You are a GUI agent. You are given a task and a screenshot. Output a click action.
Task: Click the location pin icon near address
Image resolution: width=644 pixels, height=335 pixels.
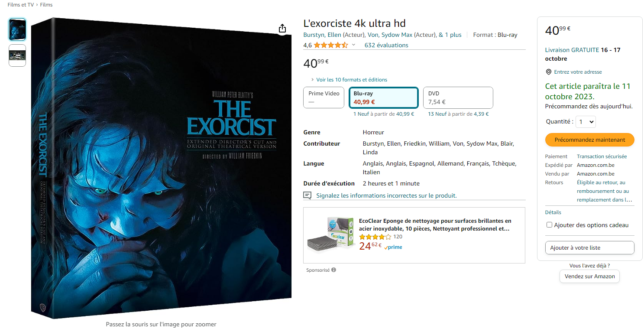point(548,72)
